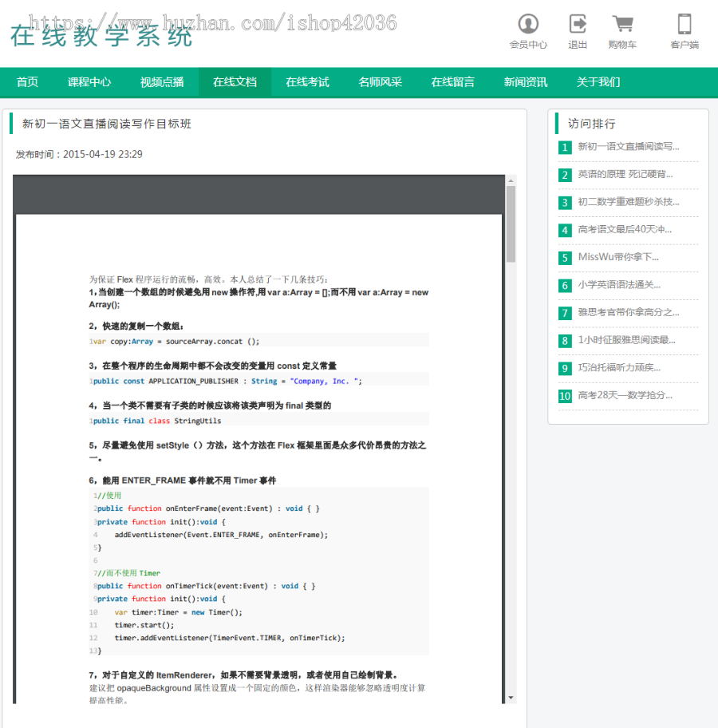Open the 在线留言 navigation item
The width and height of the screenshot is (718, 728).
coord(452,82)
